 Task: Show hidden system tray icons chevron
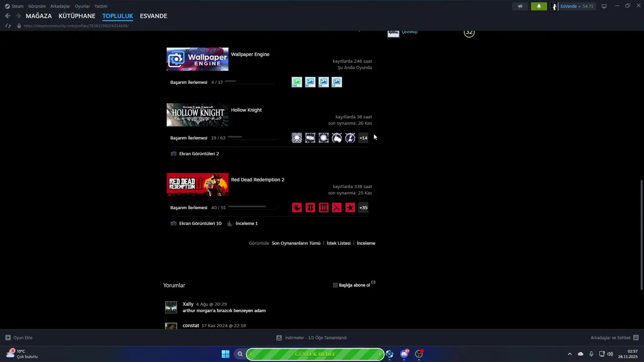[570, 354]
